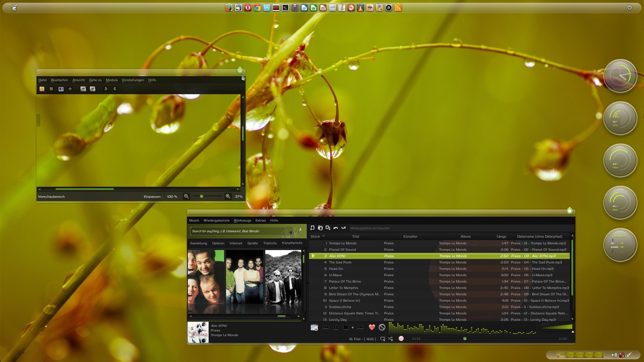This screenshot has width=644, height=362.
Task: Open the Wiedergabeliste menu in Amarok
Action: [216, 221]
